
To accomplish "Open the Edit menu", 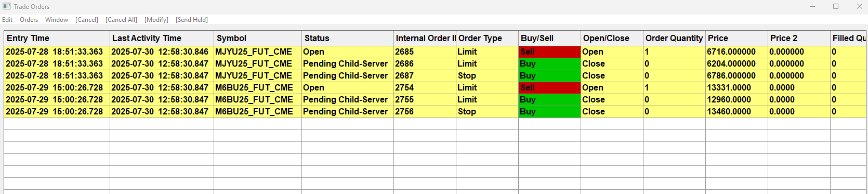I will pos(7,19).
